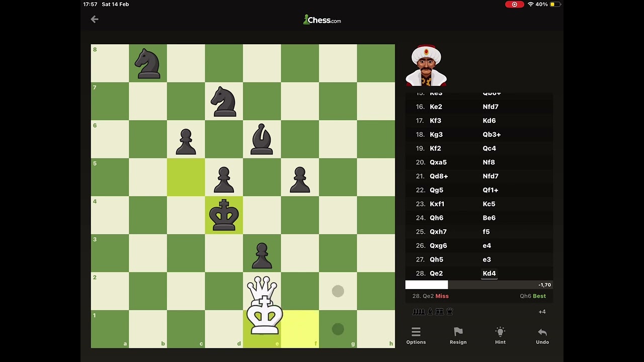Select move 22 Qg5 in list
This screenshot has width=644, height=362.
[x=436, y=190]
